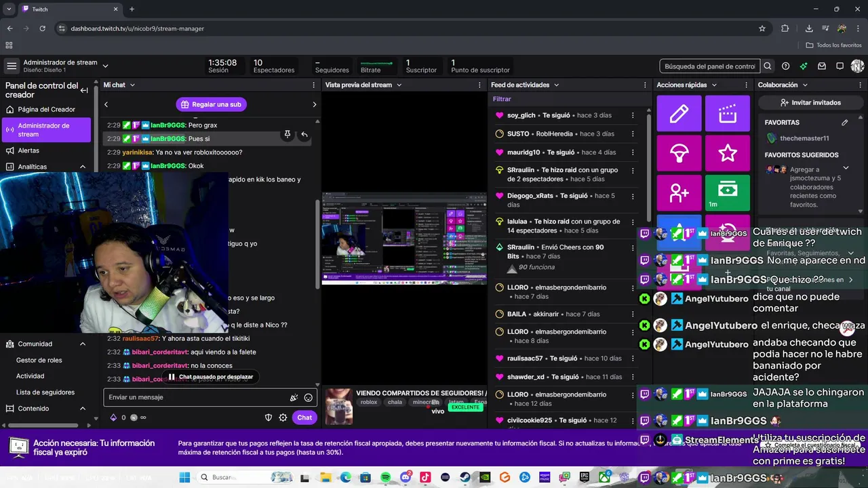
Task: Pin the highlighted Pues si message
Action: coord(288,134)
